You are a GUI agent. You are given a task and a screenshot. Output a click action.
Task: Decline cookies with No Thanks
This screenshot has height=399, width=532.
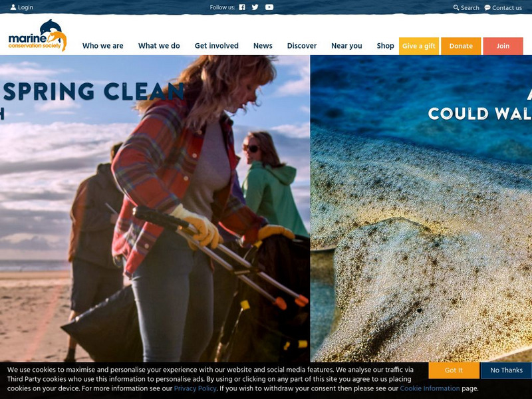coord(506,370)
